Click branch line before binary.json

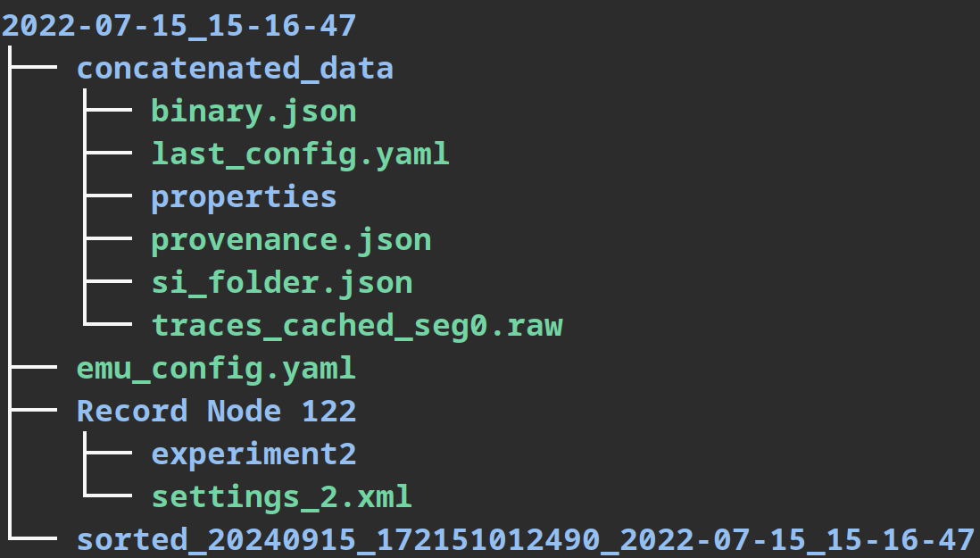pos(107,110)
